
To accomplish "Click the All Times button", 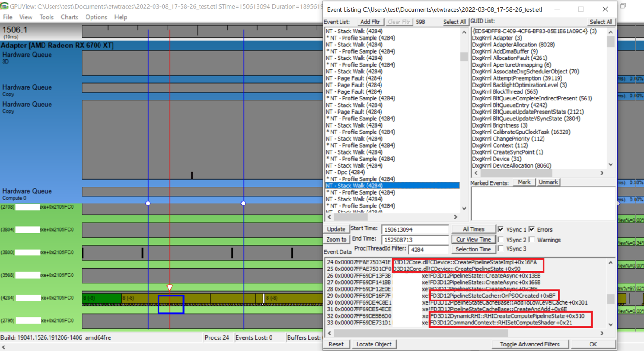I will click(x=473, y=229).
